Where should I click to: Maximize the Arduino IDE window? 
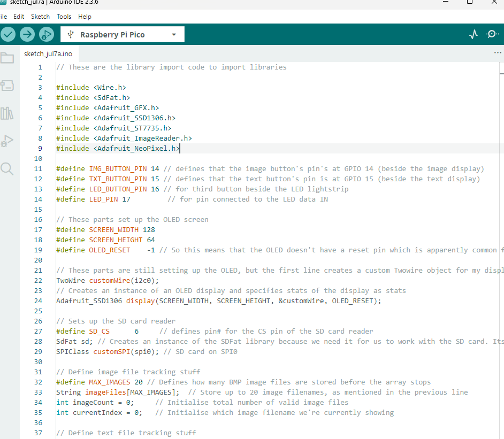pyautogui.click(x=470, y=2)
